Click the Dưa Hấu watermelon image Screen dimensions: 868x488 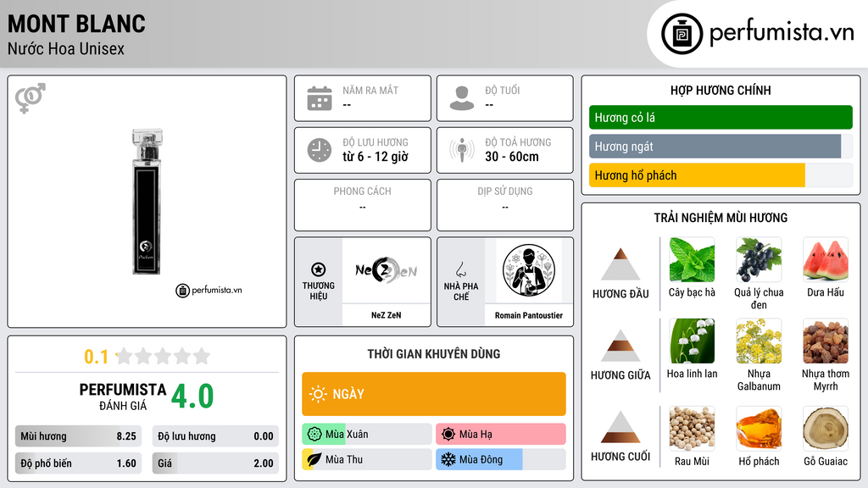[x=826, y=259]
